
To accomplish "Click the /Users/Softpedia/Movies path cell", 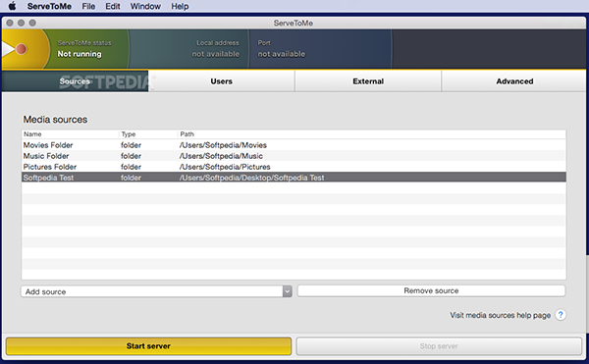I will 223,145.
